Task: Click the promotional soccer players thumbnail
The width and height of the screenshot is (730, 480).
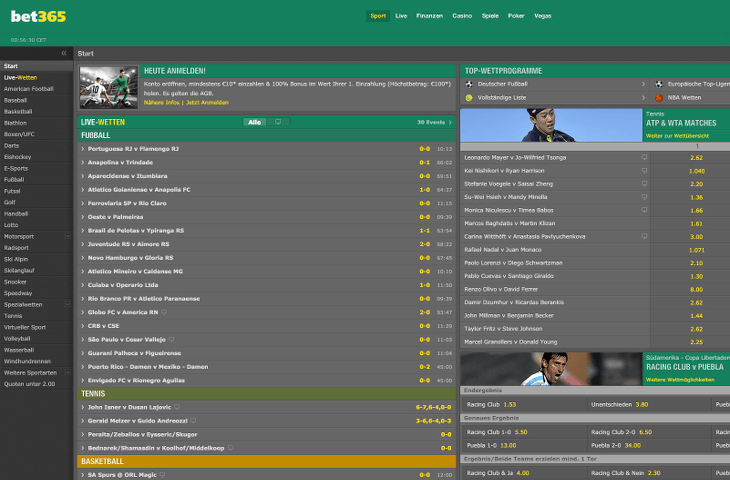Action: click(x=108, y=87)
